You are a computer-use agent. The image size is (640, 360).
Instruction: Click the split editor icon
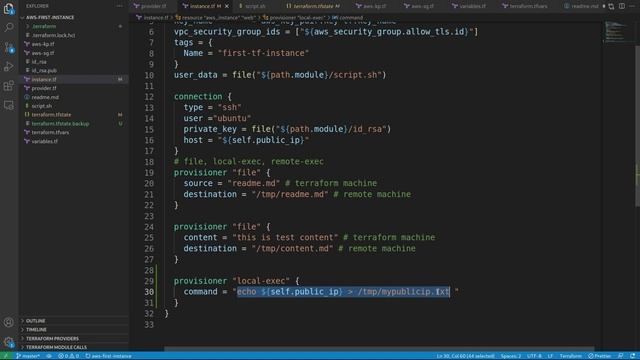tap(622, 6)
